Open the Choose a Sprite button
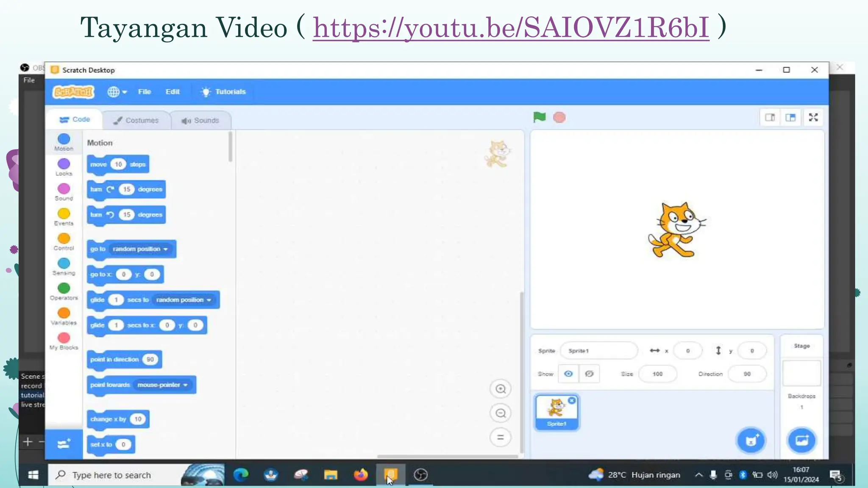 tap(751, 441)
